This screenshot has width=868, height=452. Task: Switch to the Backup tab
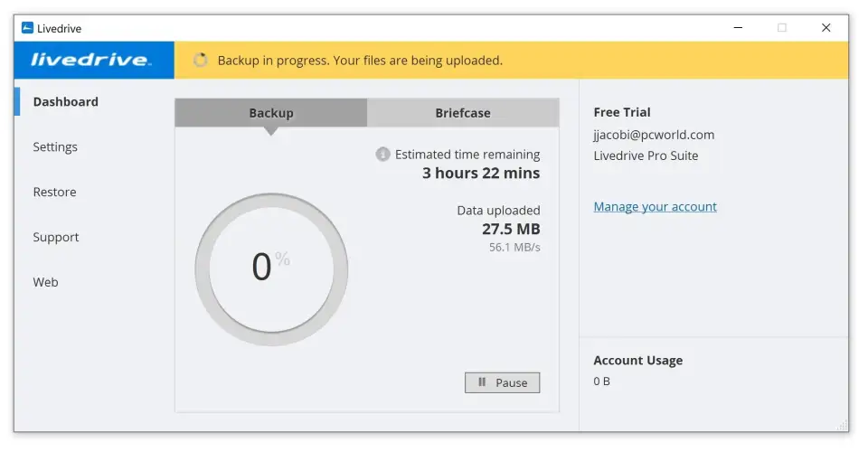[271, 113]
